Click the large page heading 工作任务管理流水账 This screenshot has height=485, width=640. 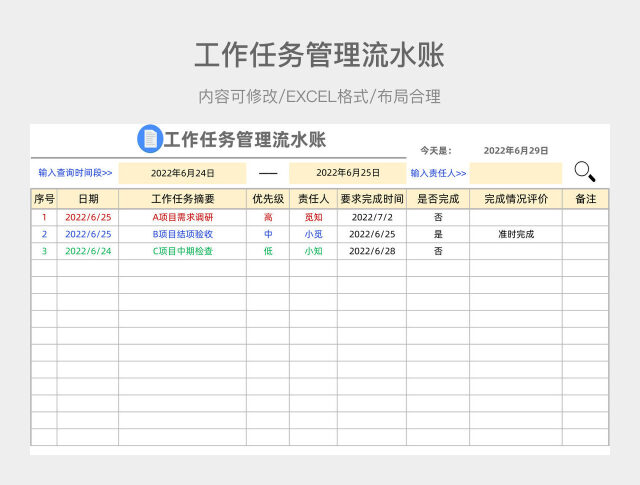click(319, 55)
